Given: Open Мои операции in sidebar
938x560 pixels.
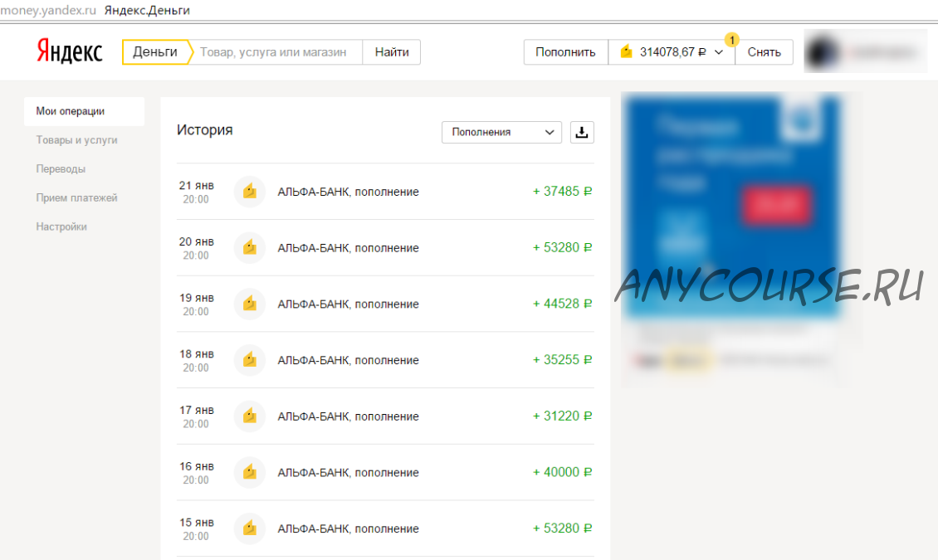Looking at the screenshot, I should coord(71,111).
